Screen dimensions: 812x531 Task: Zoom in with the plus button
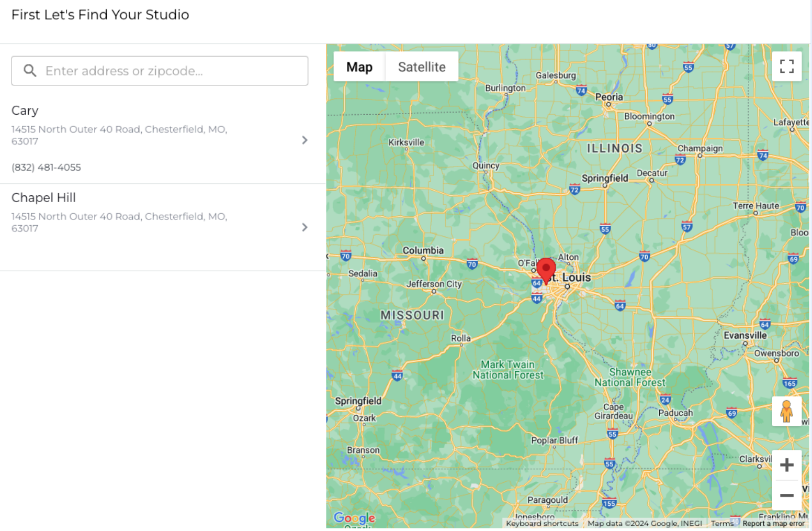point(786,465)
